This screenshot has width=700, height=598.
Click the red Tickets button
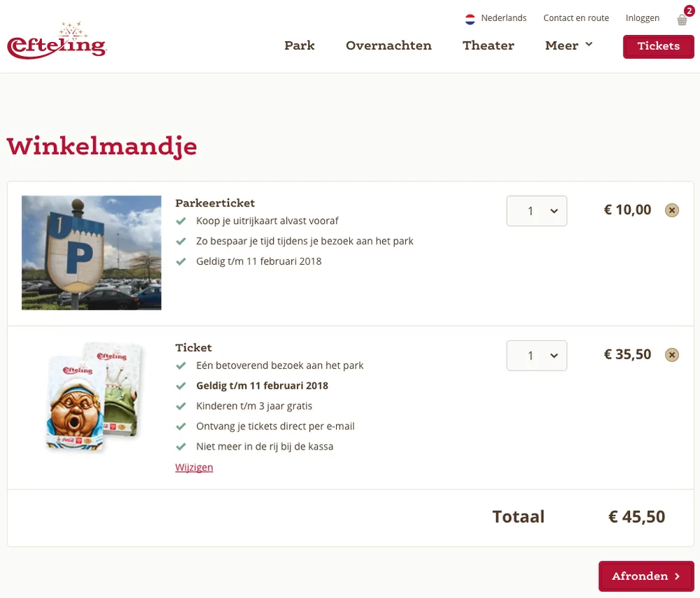click(658, 46)
